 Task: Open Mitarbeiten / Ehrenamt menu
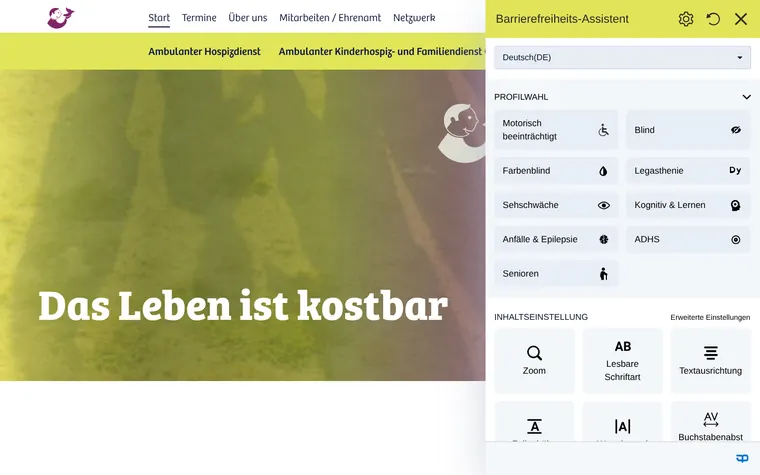[x=330, y=18]
